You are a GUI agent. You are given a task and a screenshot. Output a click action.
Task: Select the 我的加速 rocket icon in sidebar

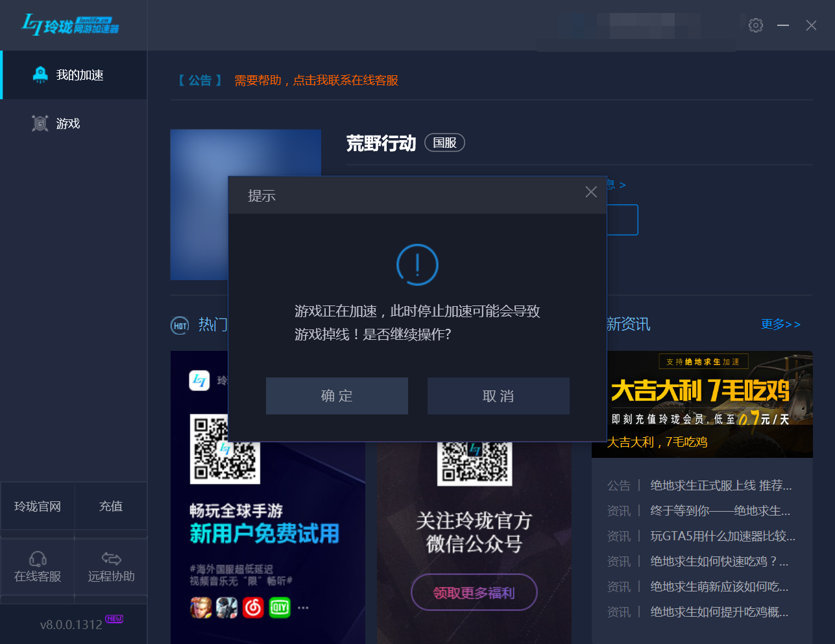point(40,74)
